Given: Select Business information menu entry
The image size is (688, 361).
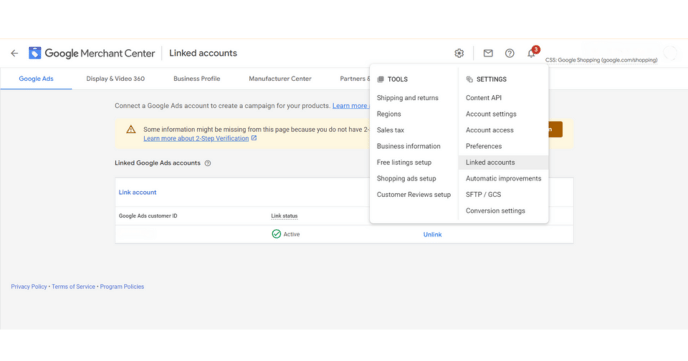Looking at the screenshot, I should click(x=408, y=146).
